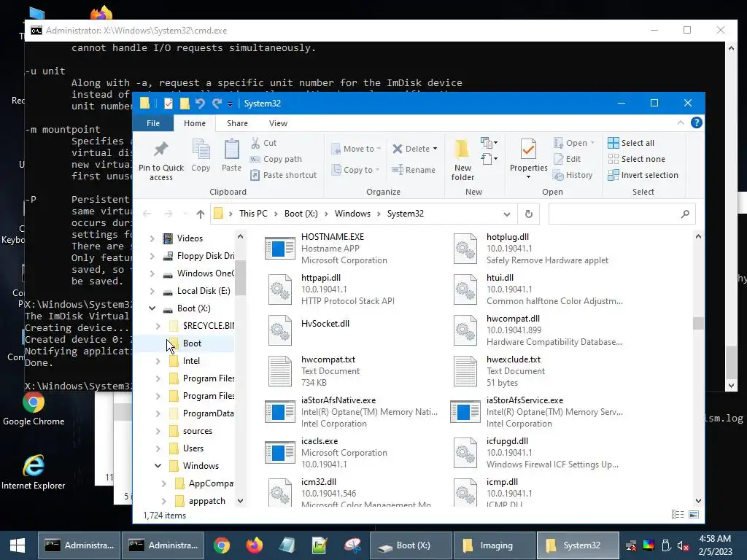Click the Copy ribbon icon
The width and height of the screenshot is (747, 560).
(x=201, y=155)
